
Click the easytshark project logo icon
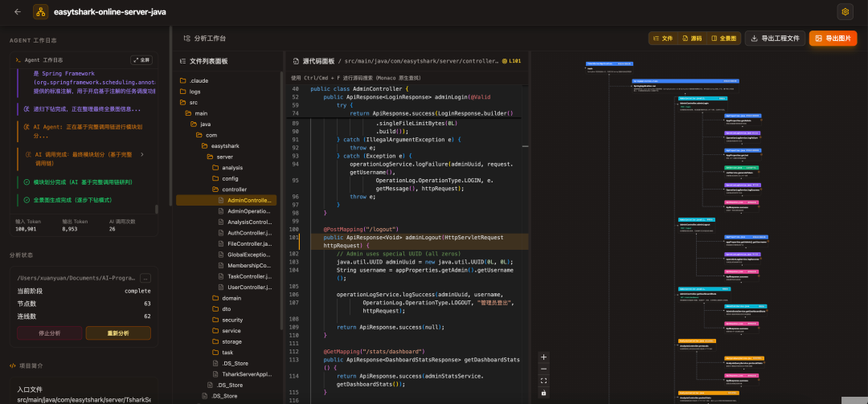pos(41,12)
